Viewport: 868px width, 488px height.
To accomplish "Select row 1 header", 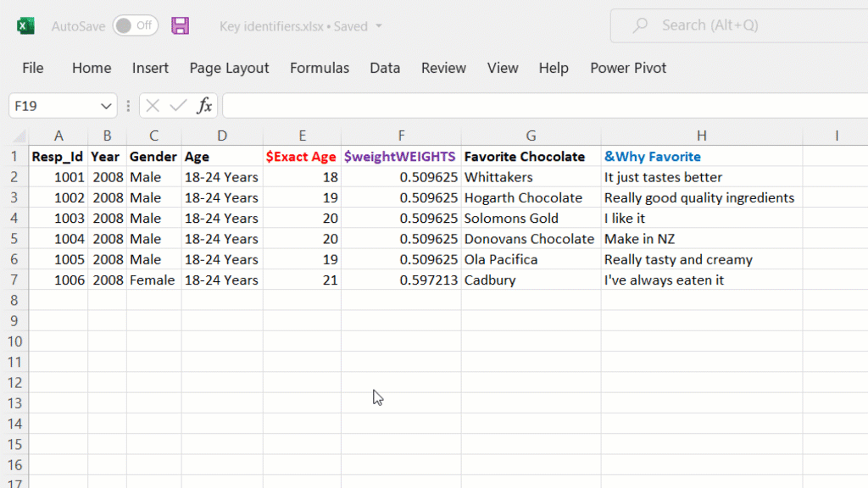I will tap(14, 157).
